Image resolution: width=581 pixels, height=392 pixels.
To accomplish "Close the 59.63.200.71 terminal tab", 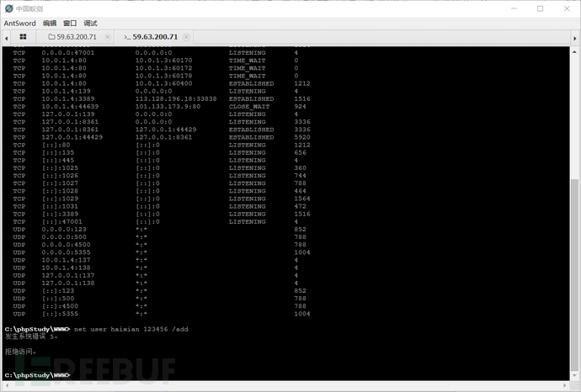I will [x=186, y=37].
